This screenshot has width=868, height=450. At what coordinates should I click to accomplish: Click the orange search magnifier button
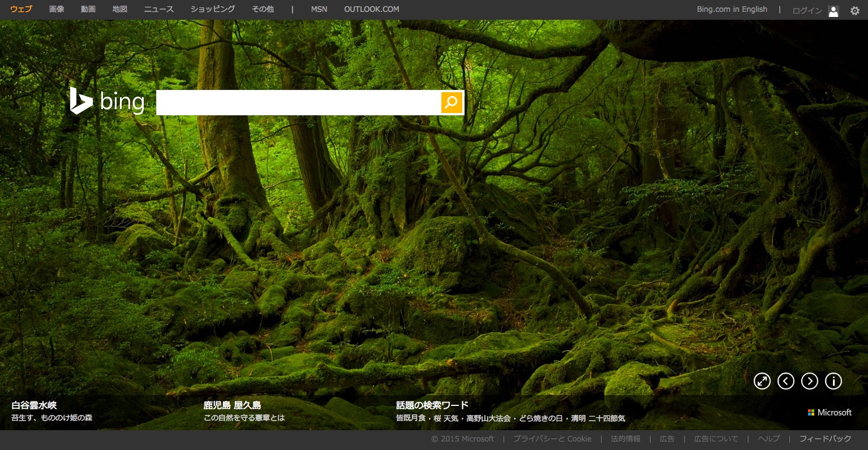click(452, 102)
